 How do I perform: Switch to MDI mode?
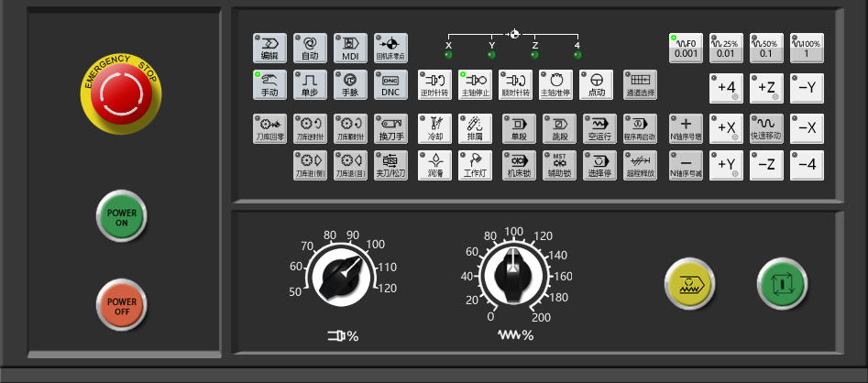pos(350,48)
